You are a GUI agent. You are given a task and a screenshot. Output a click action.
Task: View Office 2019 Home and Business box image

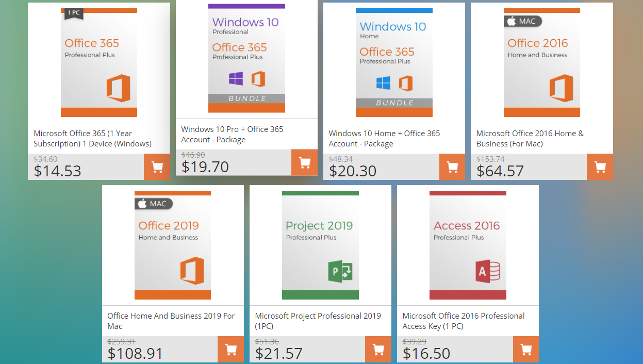[x=173, y=245]
